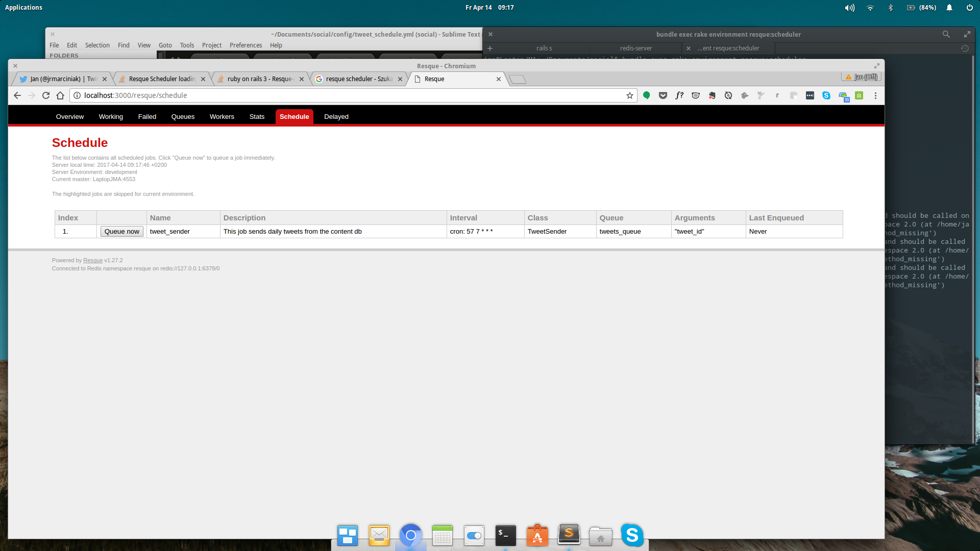Reload the Resque schedule page

46,95
